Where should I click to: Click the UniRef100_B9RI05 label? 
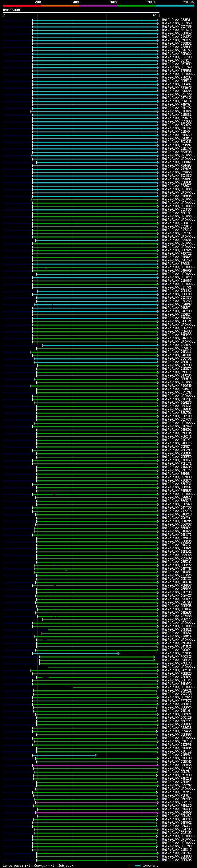click(177, 50)
